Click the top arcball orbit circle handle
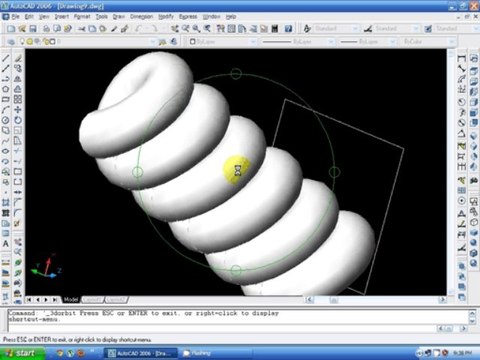The image size is (480, 360). [236, 74]
